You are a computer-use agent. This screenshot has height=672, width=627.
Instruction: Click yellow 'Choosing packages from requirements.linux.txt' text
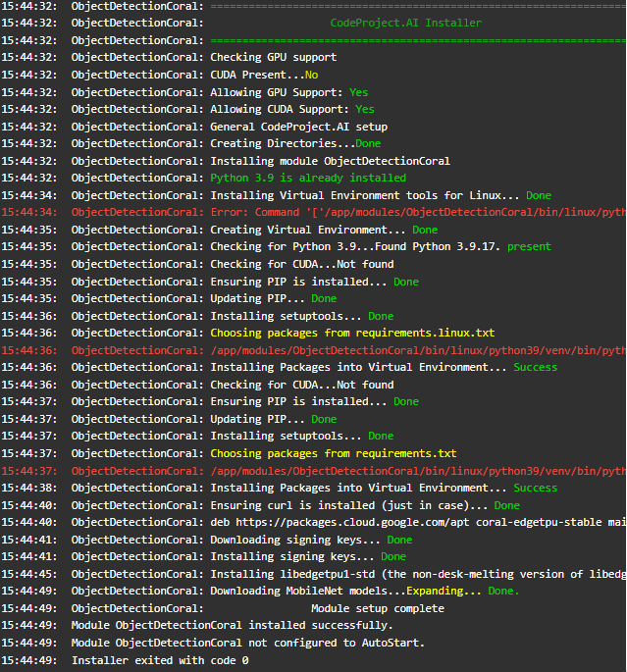coord(352,333)
